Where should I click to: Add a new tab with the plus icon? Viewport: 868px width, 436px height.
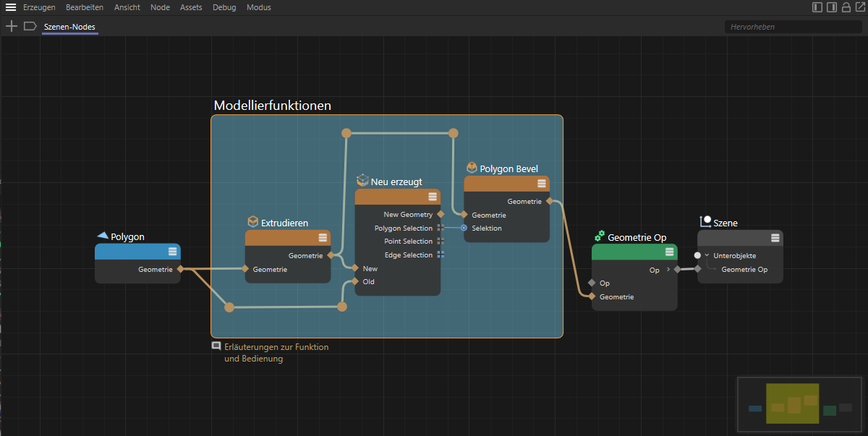tap(12, 26)
